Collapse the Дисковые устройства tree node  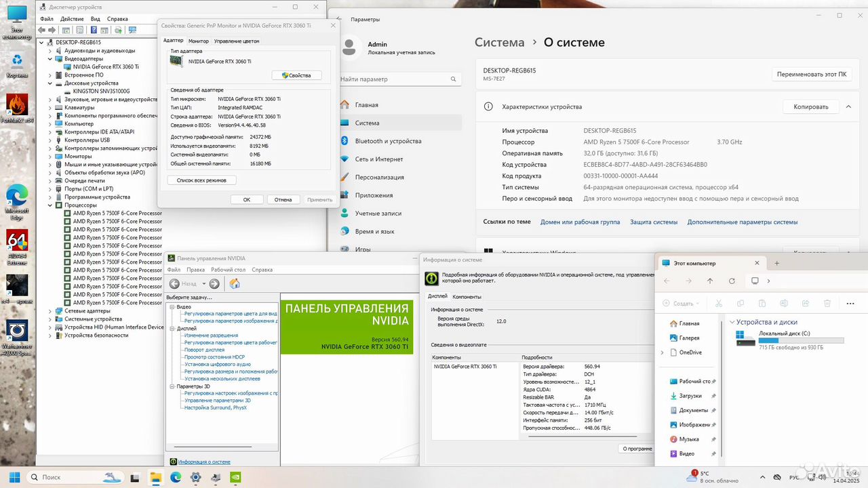(x=50, y=83)
